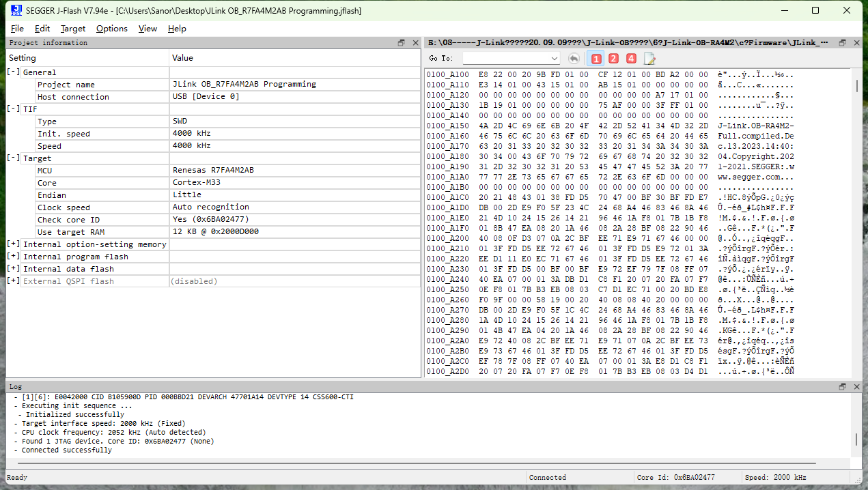Open the Help menu

click(x=177, y=29)
